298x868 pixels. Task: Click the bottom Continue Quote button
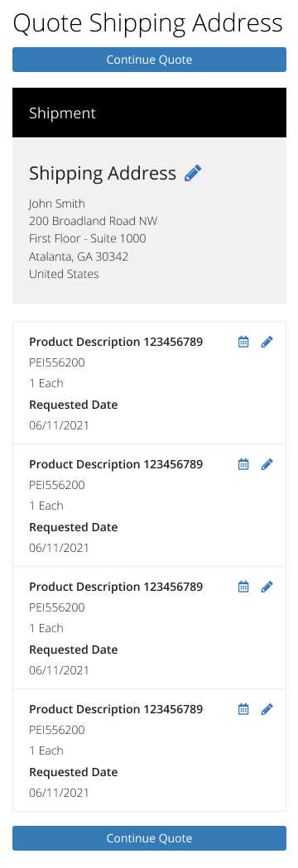click(149, 838)
